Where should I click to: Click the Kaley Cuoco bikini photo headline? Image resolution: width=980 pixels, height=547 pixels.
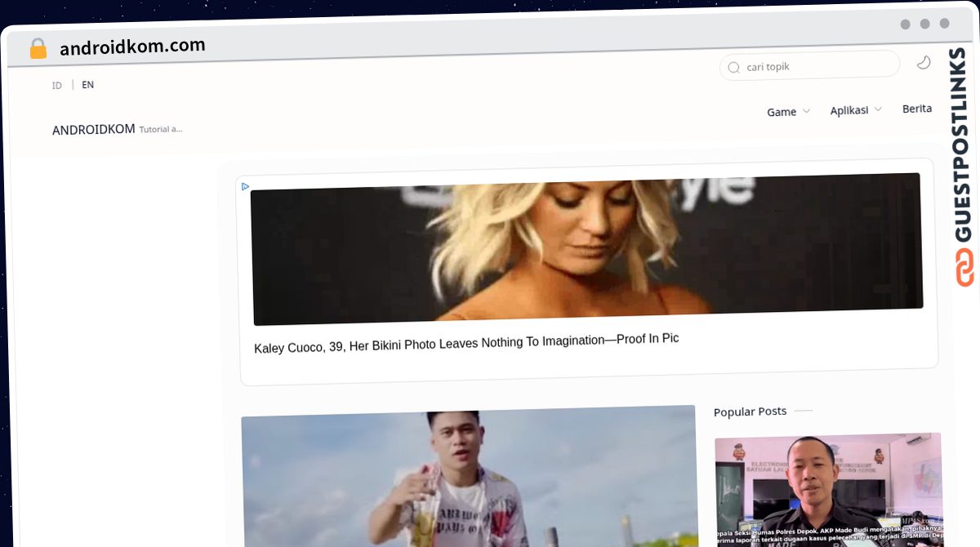point(466,343)
